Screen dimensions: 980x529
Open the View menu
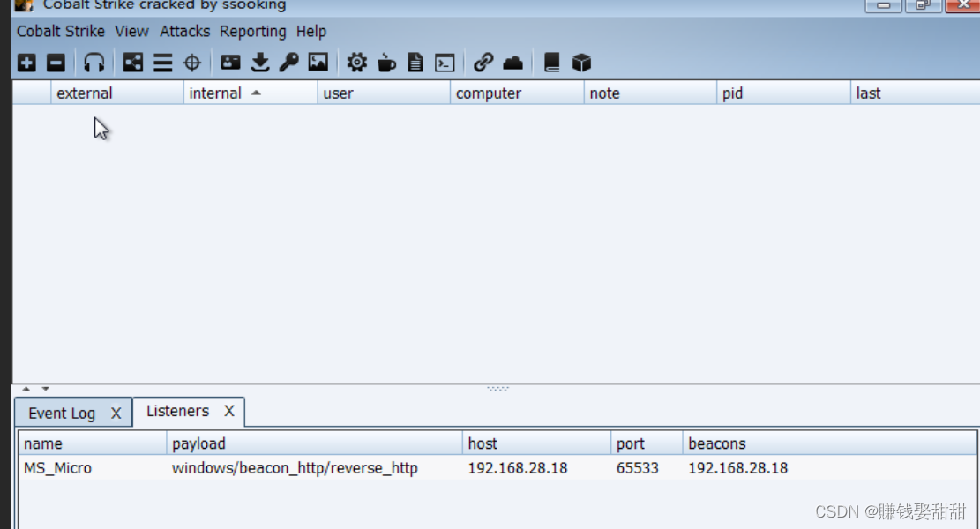pos(132,31)
